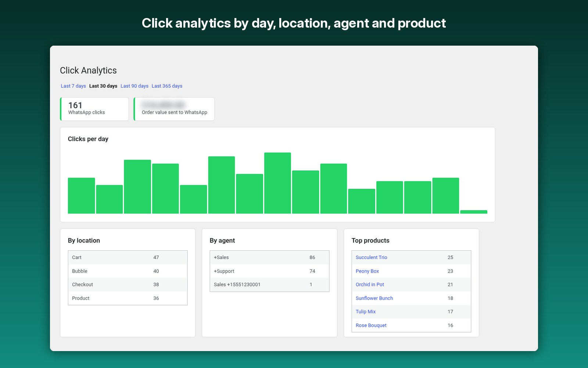Click the value 47 in the Cart row
Viewport: 588px width, 368px height.
tap(156, 258)
